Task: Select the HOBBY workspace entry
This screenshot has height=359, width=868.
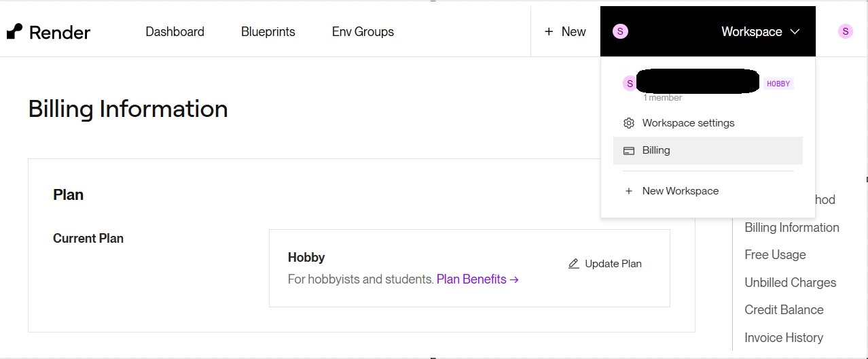Action: [693, 83]
